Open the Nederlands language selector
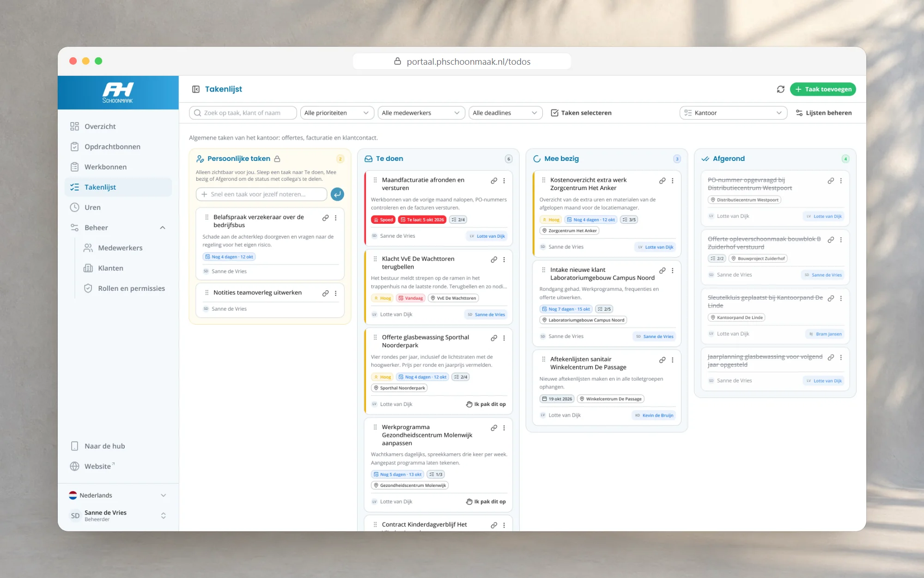Image resolution: width=924 pixels, height=578 pixels. coord(118,495)
